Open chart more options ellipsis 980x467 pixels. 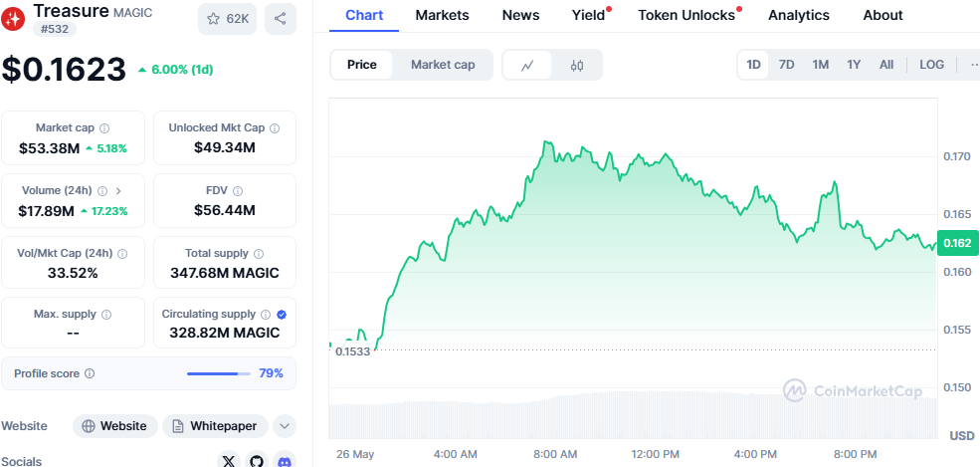[x=974, y=65]
